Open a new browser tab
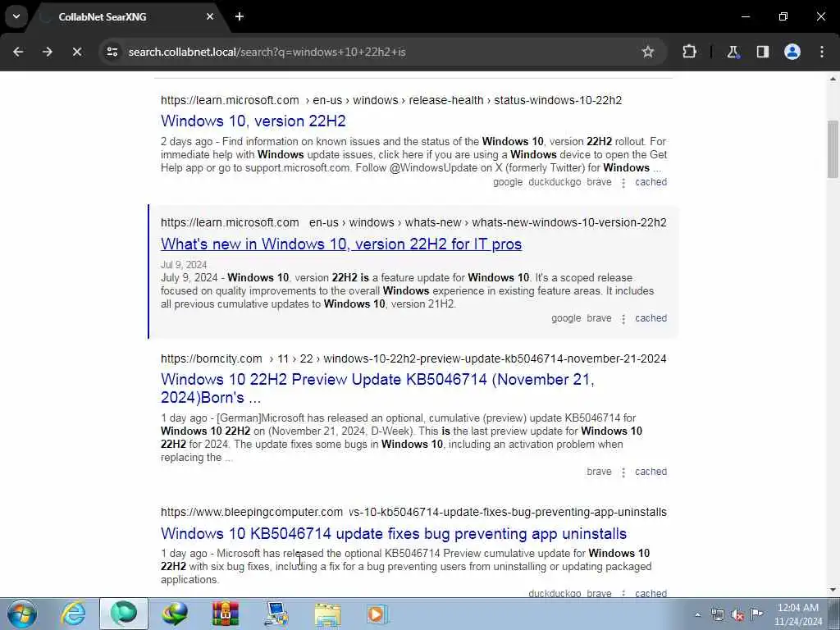Image resolution: width=840 pixels, height=630 pixels. pos(240,16)
